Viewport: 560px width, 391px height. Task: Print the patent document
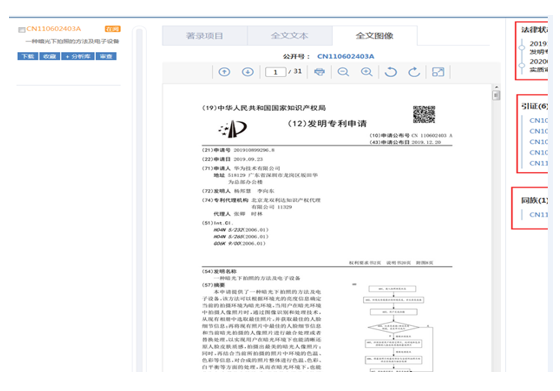pos(319,72)
